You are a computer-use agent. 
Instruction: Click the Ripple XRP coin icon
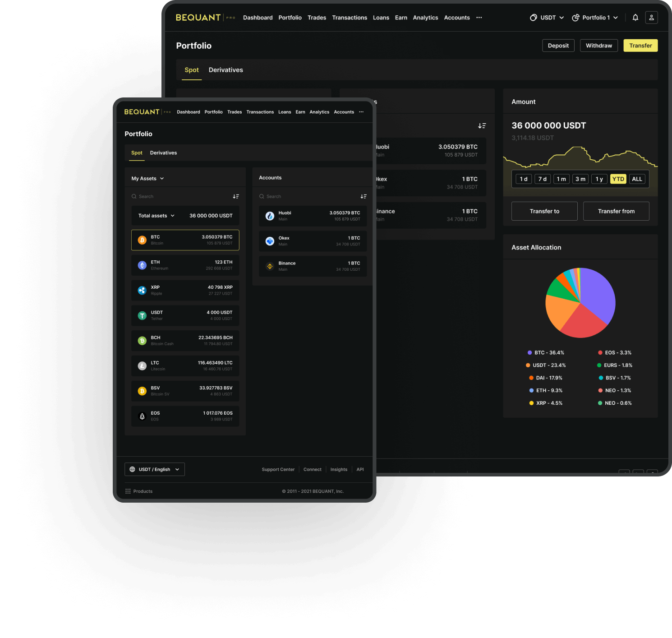(142, 291)
